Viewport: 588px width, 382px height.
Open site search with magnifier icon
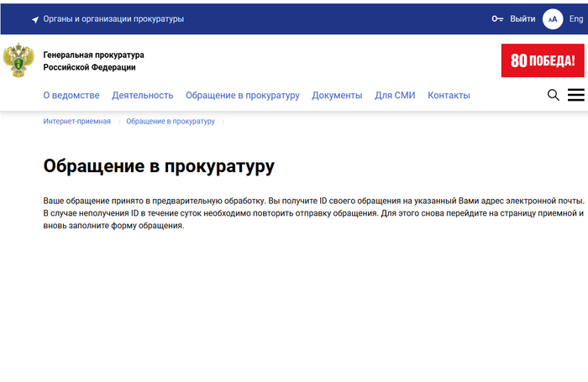(x=554, y=95)
